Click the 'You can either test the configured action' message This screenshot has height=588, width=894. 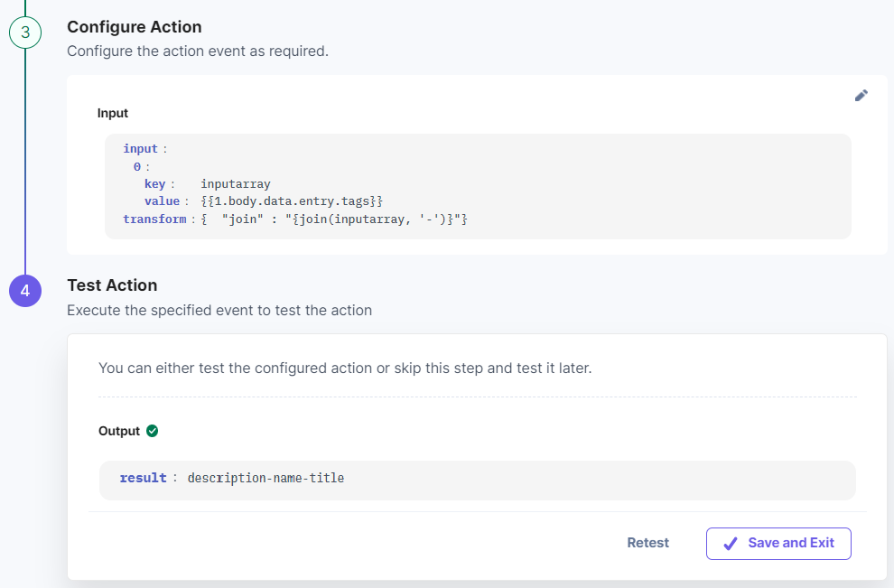pos(345,368)
